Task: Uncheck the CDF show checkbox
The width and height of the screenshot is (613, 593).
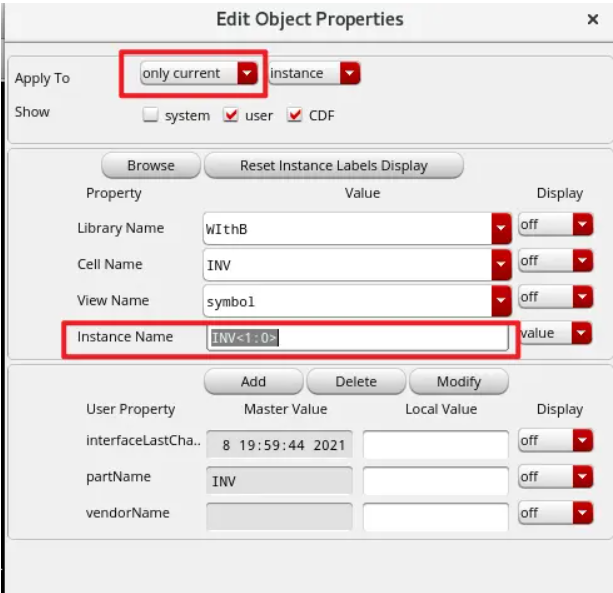Action: click(294, 115)
